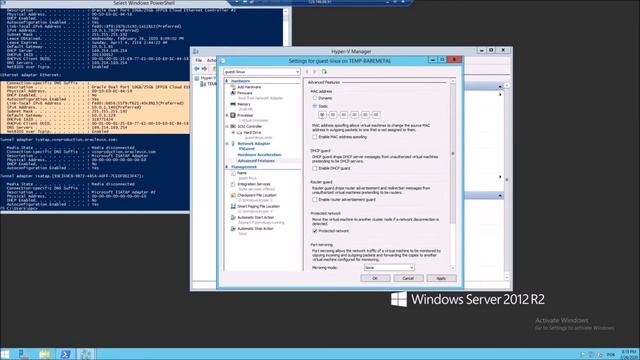Open Action menu in Hyper-V Manager
This screenshot has height=360, width=640.
[x=211, y=60]
